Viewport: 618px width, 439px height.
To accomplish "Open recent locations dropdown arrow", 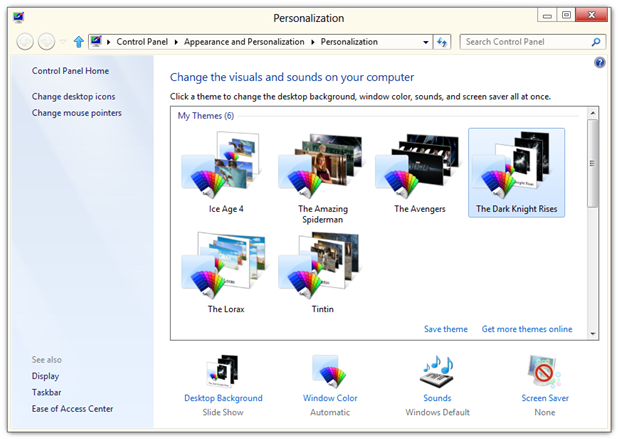I will [63, 41].
